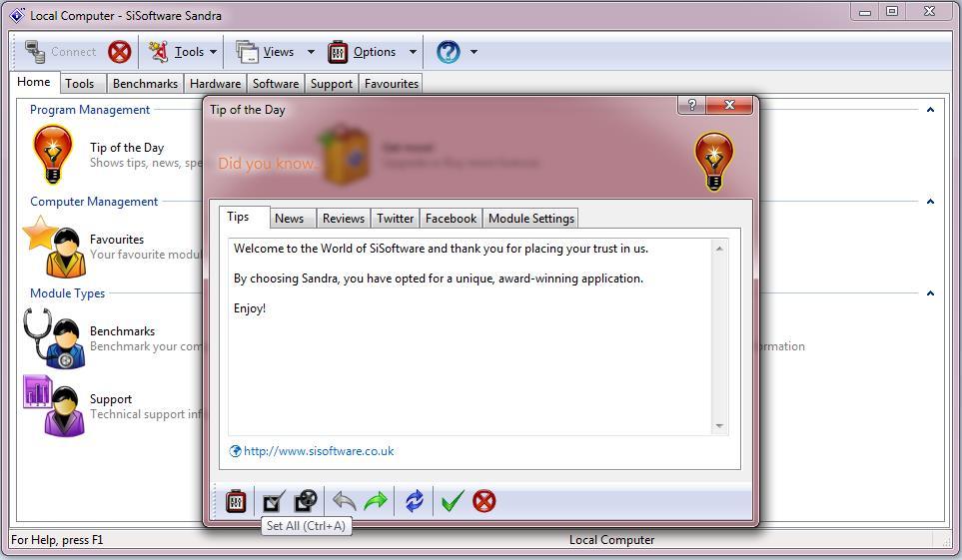Open the Tools toolbar menu
962x560 pixels.
[177, 52]
